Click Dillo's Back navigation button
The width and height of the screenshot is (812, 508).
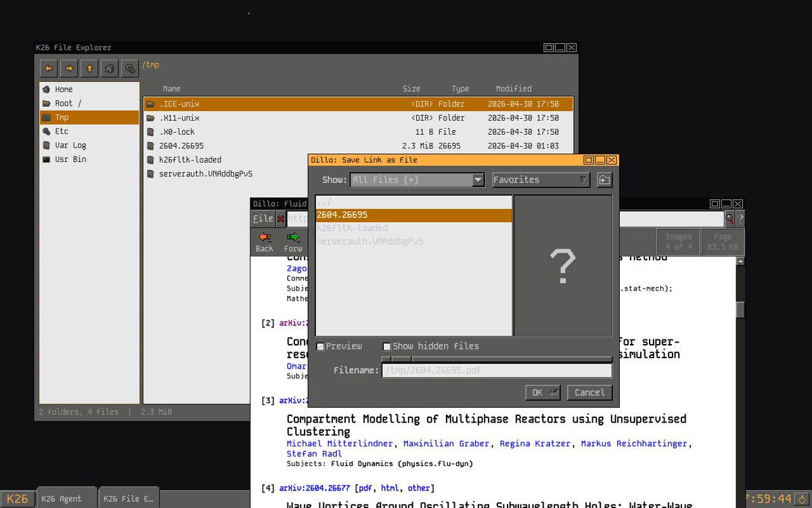click(265, 242)
